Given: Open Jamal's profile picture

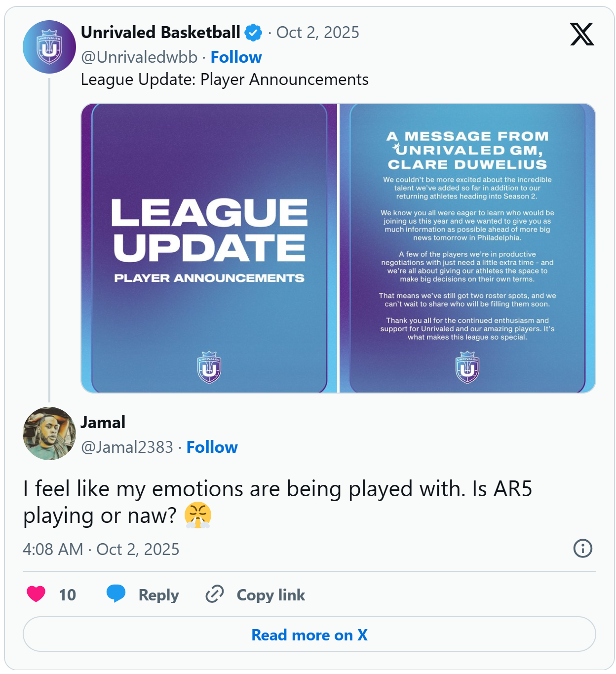Looking at the screenshot, I should click(x=49, y=434).
